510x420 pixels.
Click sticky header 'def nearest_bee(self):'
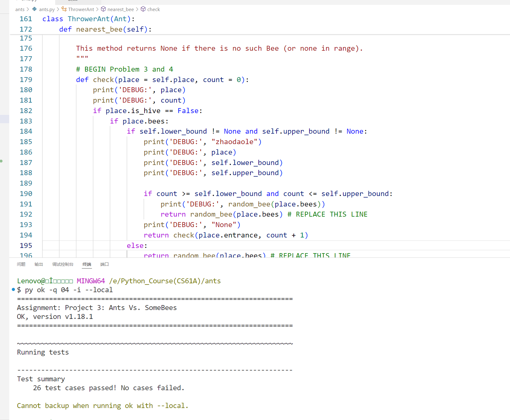[106, 29]
